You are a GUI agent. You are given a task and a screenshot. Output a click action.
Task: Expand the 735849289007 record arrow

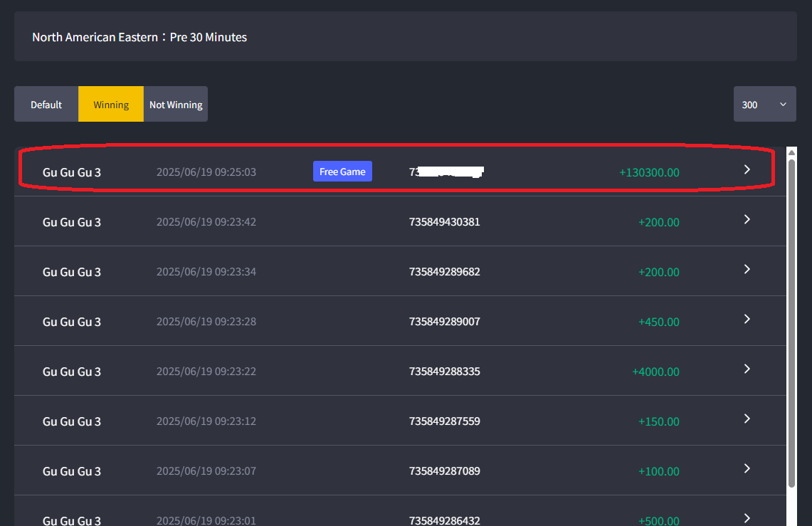[x=747, y=319]
